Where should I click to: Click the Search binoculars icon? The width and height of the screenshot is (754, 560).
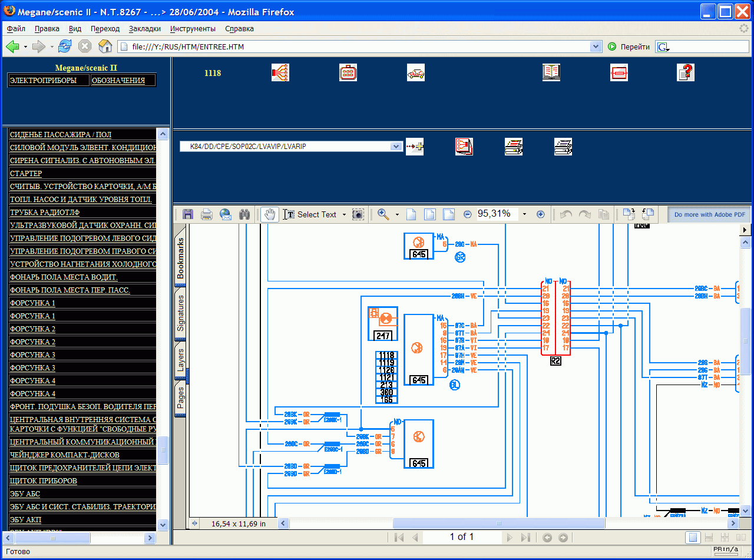(244, 214)
